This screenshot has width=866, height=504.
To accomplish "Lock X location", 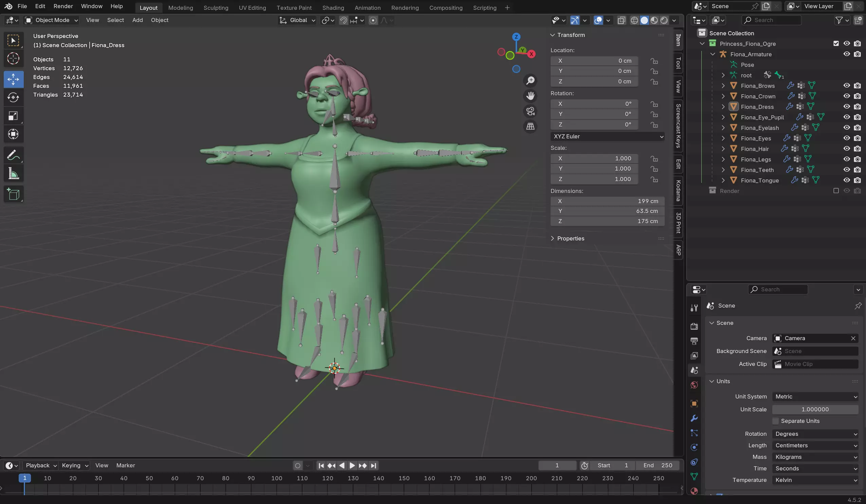I will point(654,61).
